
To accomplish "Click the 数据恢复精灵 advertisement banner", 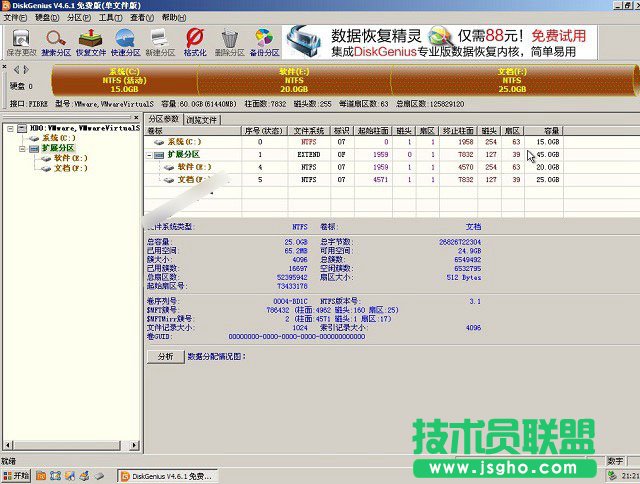I will click(439, 42).
